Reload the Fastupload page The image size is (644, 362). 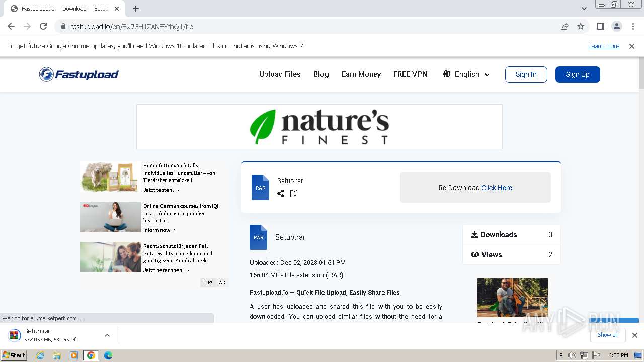coord(43,26)
